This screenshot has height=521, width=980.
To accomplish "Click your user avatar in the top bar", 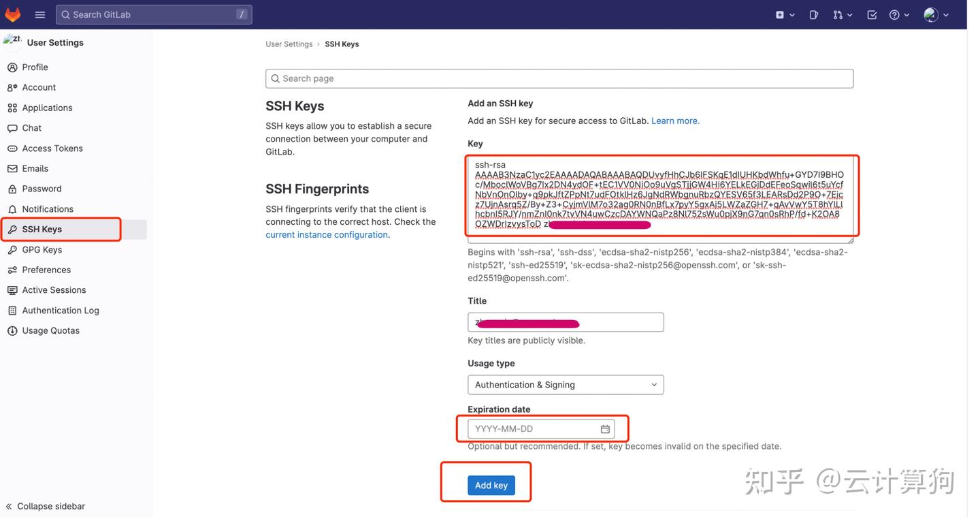I will (x=931, y=14).
